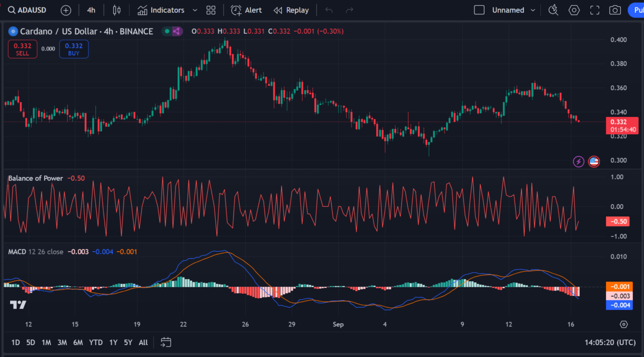Click the red SELL 0.332 button
Viewport: 644px width, 357px height.
[23, 49]
